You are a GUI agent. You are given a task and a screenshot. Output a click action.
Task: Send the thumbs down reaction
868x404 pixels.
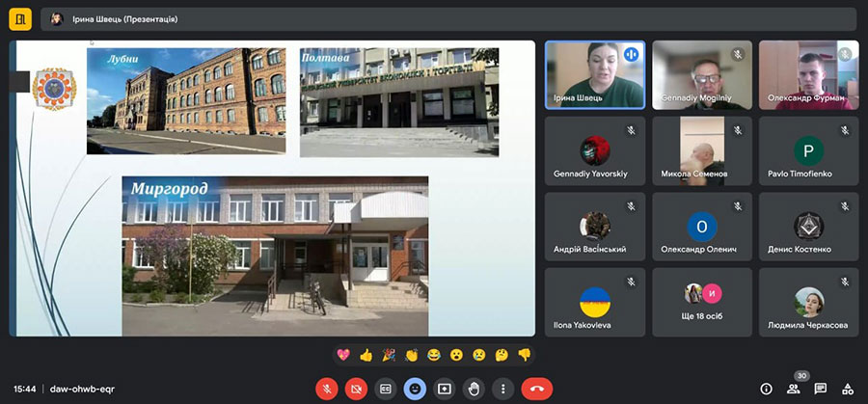point(524,355)
